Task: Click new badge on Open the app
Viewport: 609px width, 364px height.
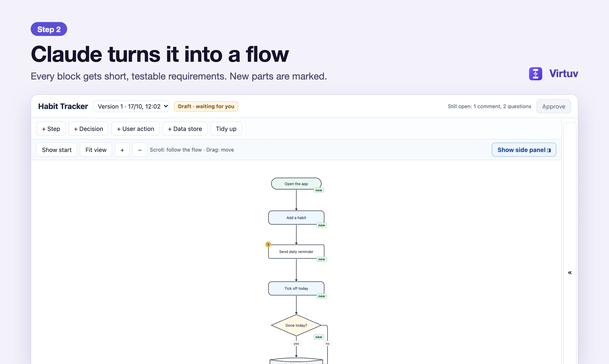Action: 319,190
